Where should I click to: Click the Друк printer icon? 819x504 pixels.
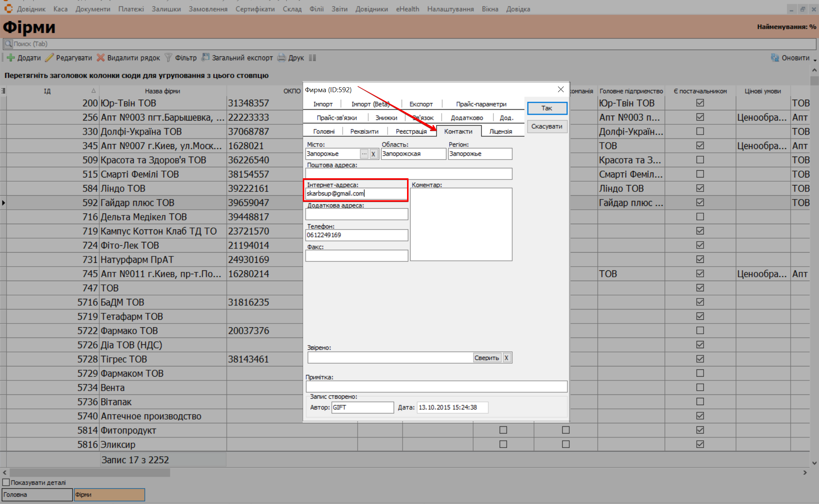pos(281,58)
